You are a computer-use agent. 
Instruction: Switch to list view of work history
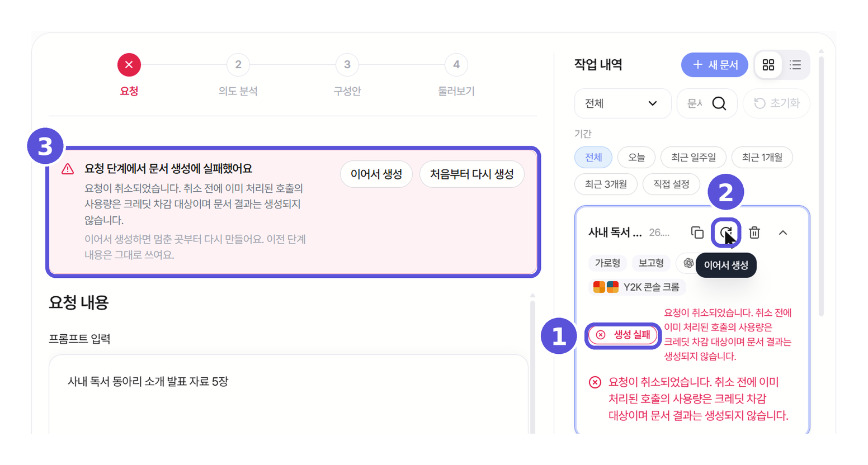point(795,65)
